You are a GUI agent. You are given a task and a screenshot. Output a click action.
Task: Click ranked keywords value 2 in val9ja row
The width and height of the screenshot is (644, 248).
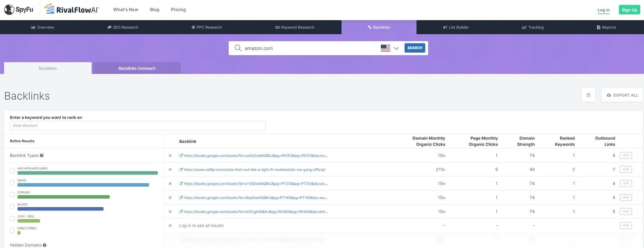pos(574,170)
